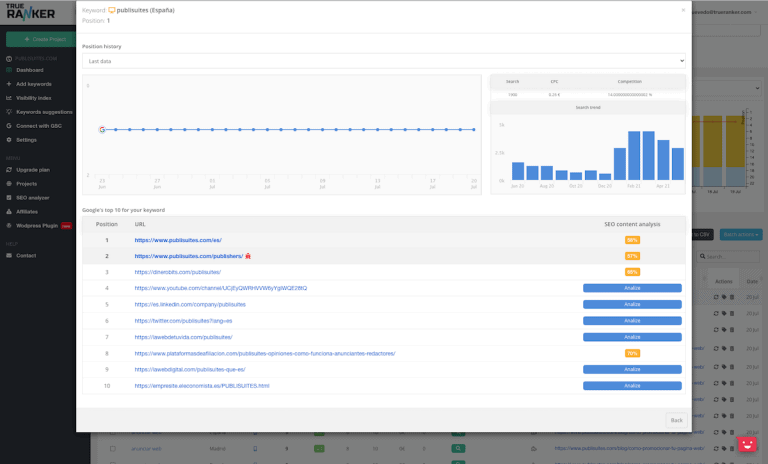
Task: Open Contact under the Help section
Action: tap(26, 256)
